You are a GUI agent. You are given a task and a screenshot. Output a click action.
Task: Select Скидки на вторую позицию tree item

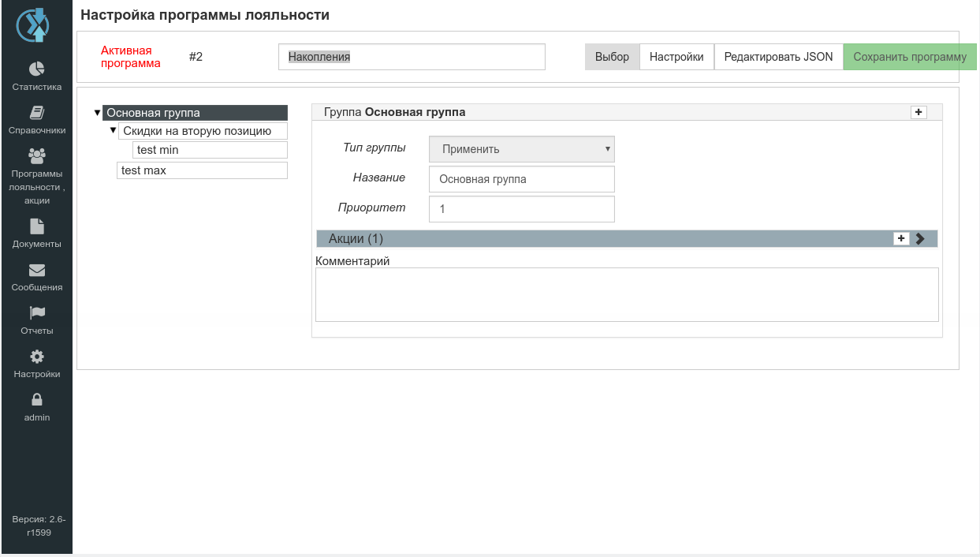[203, 131]
